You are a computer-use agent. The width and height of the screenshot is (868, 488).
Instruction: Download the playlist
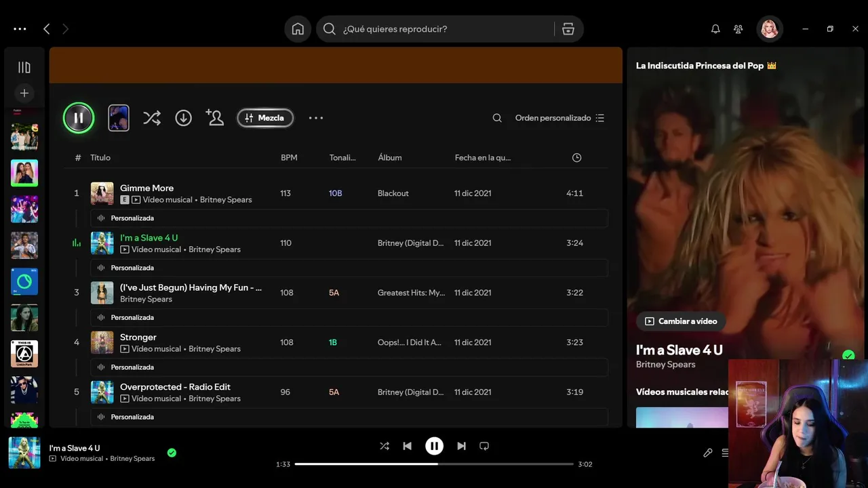tap(183, 118)
